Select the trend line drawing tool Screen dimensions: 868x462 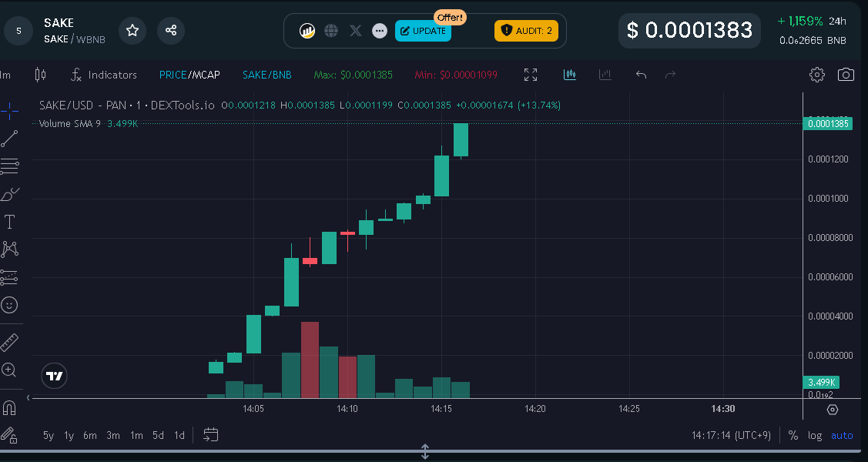click(9, 139)
